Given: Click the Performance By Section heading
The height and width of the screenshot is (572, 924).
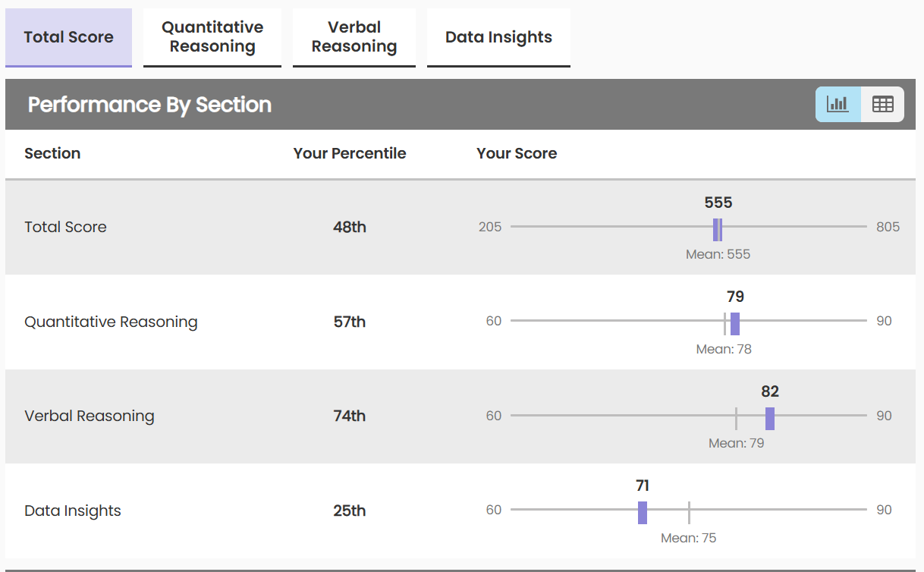Looking at the screenshot, I should coord(149,105).
